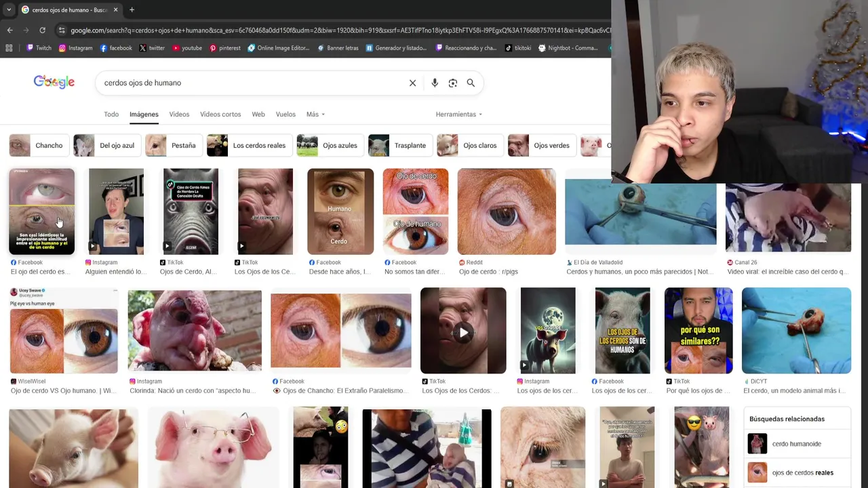Viewport: 868px width, 488px height.
Task: Open the pig wearing glasses image
Action: coord(213,447)
